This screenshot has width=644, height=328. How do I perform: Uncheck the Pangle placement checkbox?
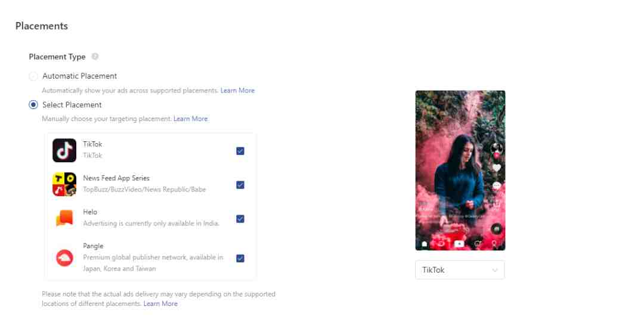(240, 258)
